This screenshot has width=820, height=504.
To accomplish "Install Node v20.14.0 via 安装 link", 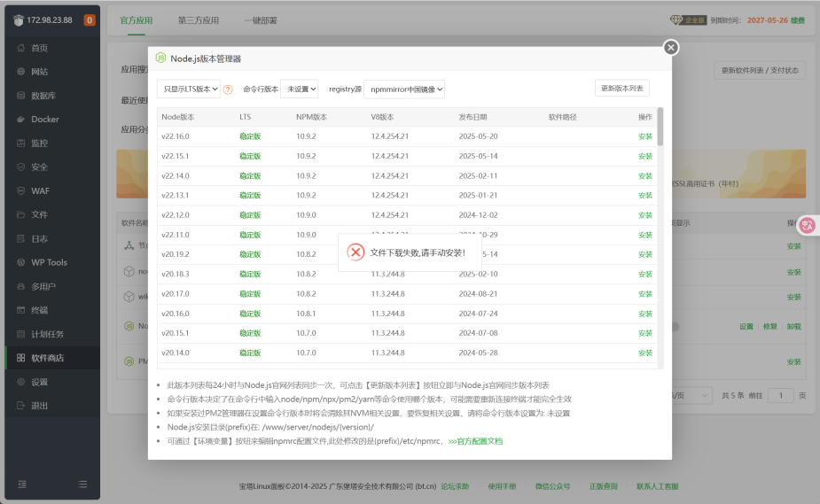I will click(645, 353).
